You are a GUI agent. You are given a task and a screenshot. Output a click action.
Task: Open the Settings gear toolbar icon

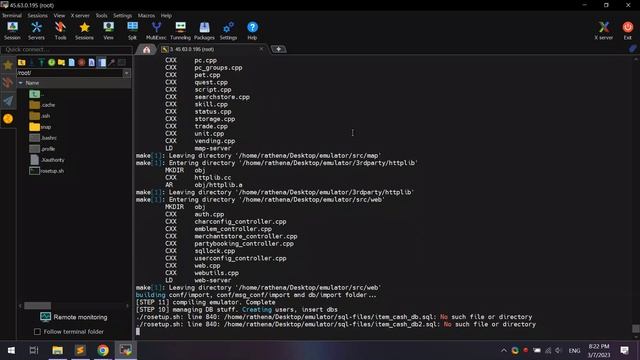pos(228,31)
